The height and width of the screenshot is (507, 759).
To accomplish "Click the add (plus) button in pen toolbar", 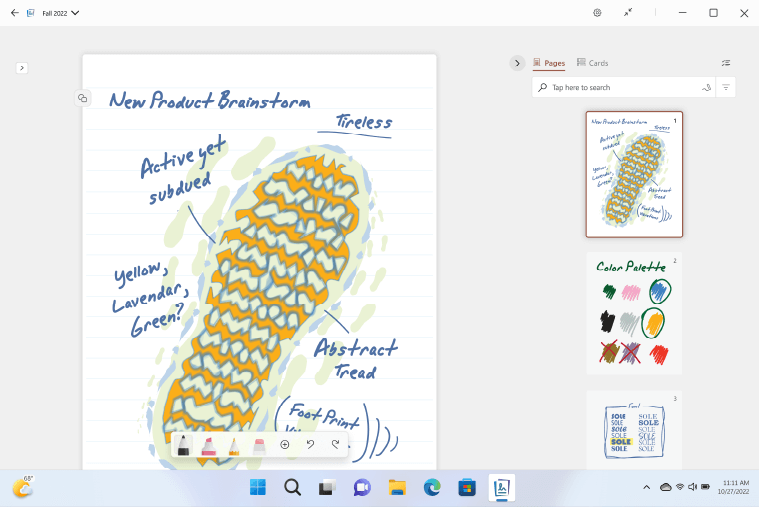I will point(285,445).
